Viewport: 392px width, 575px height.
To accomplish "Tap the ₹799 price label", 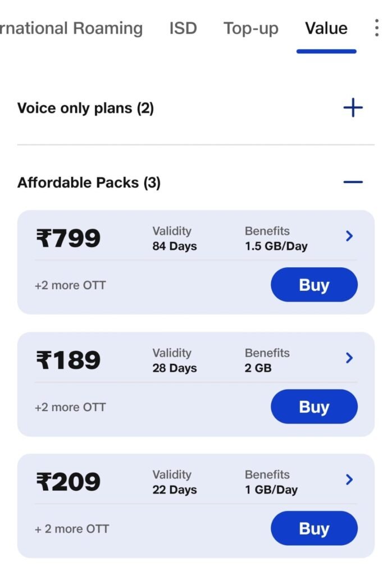I will (x=68, y=239).
